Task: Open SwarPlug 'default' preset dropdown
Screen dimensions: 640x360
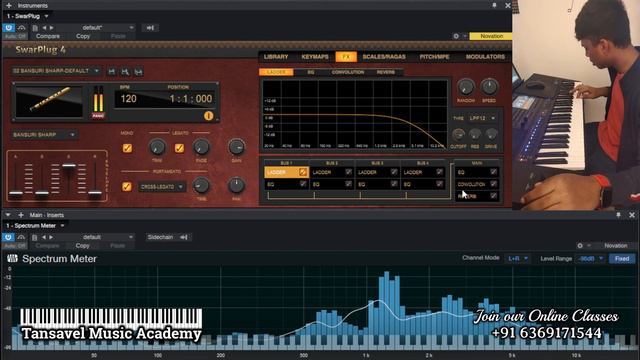Action: click(96, 28)
